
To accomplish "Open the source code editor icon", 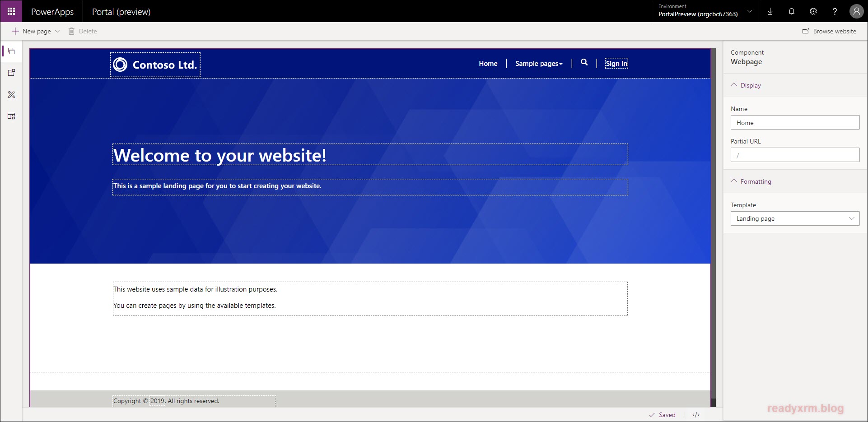I will point(696,415).
